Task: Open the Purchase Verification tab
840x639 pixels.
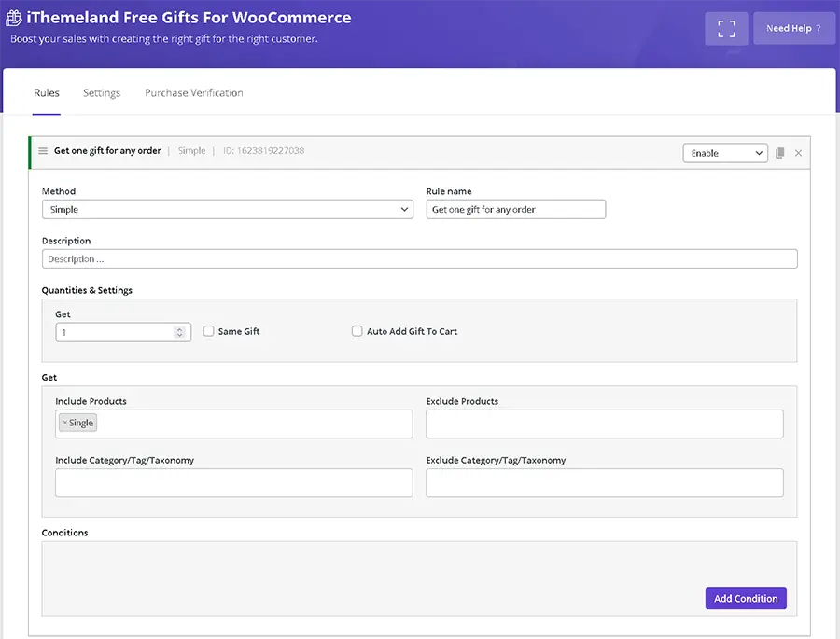Action: pyautogui.click(x=194, y=93)
